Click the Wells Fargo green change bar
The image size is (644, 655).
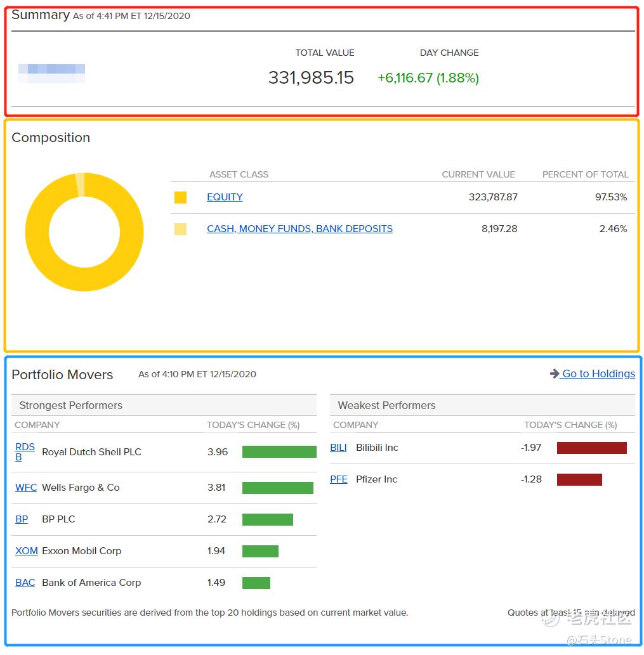pyautogui.click(x=277, y=488)
